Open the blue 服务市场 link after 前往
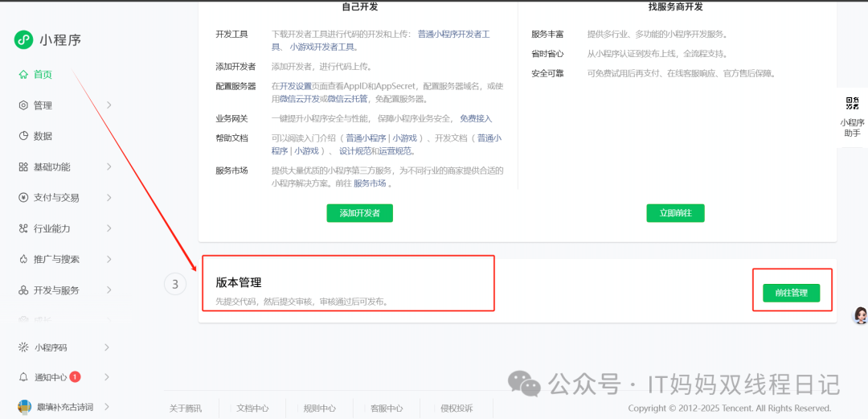The image size is (868, 419). coord(370,183)
